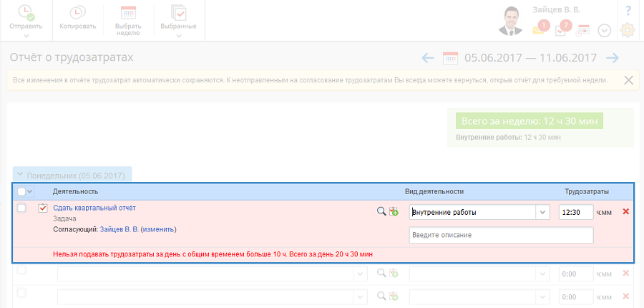Screen dimensions: 644x308
Task: Check the checkbox of the first empty row
Action: point(21,270)
